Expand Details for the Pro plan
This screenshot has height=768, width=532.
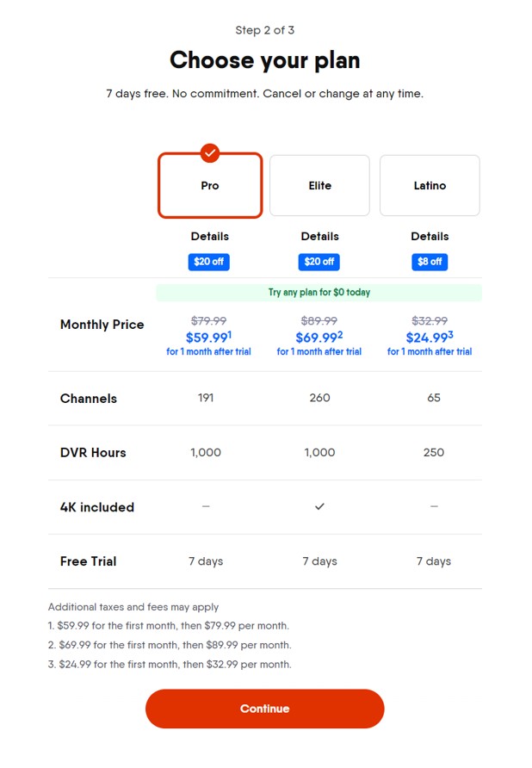210,236
